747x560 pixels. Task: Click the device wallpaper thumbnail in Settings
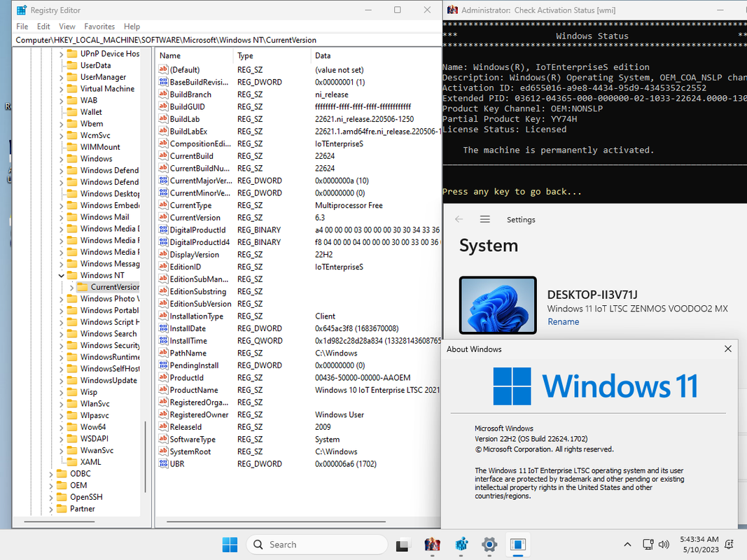(x=498, y=305)
